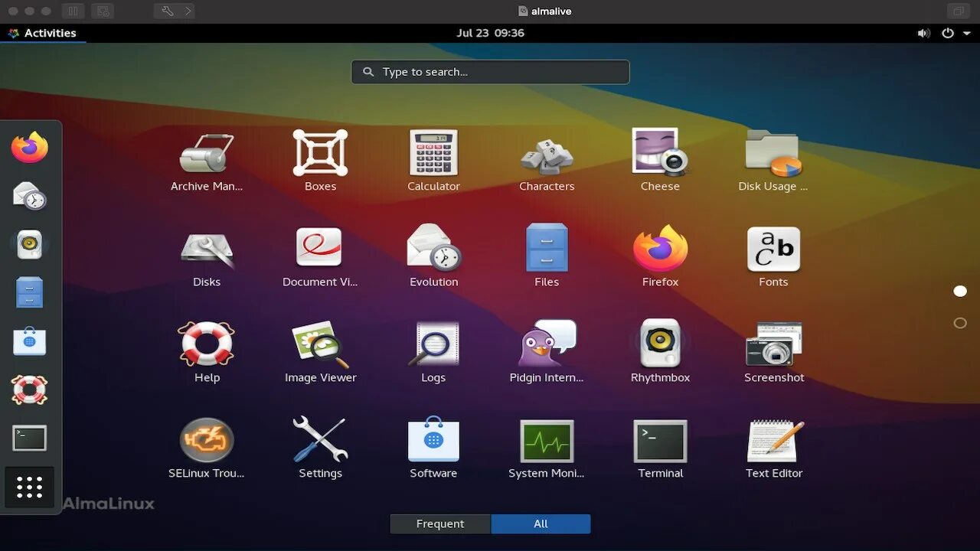Launch System Monitor
This screenshot has width=980, height=551.
[547, 448]
